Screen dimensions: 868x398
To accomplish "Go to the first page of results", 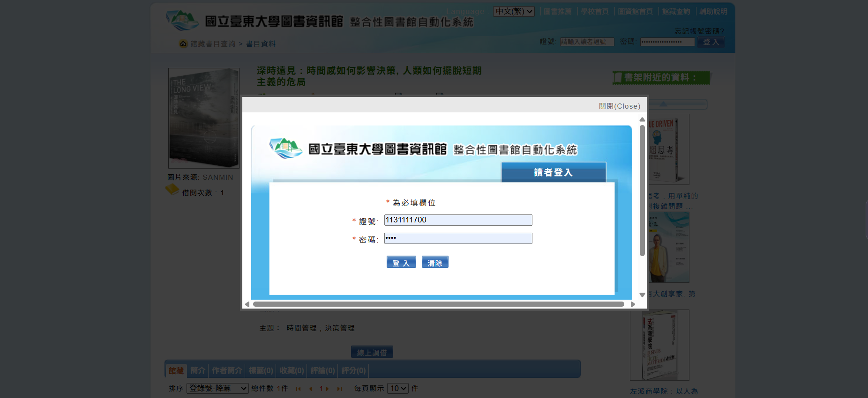I will click(x=298, y=389).
